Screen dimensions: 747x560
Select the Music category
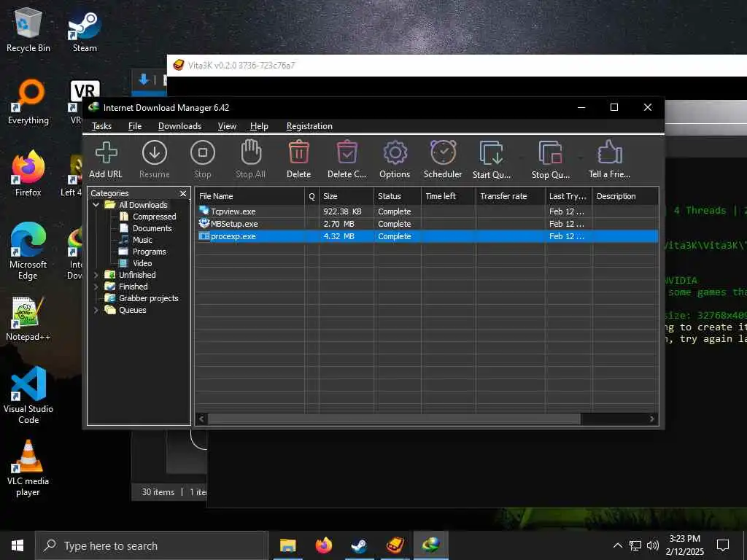click(142, 240)
